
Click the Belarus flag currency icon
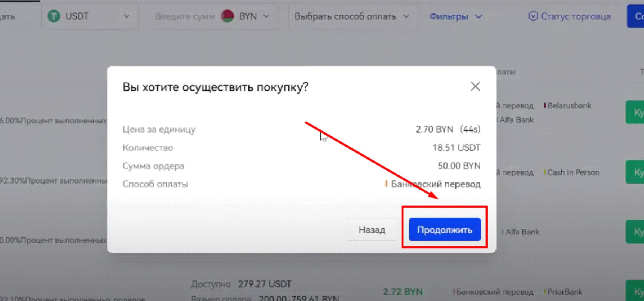click(228, 16)
